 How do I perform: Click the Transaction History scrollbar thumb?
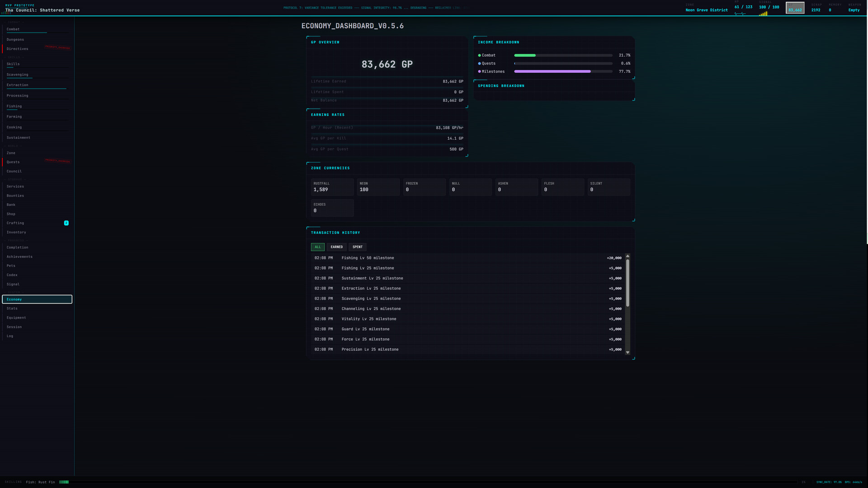(x=627, y=283)
